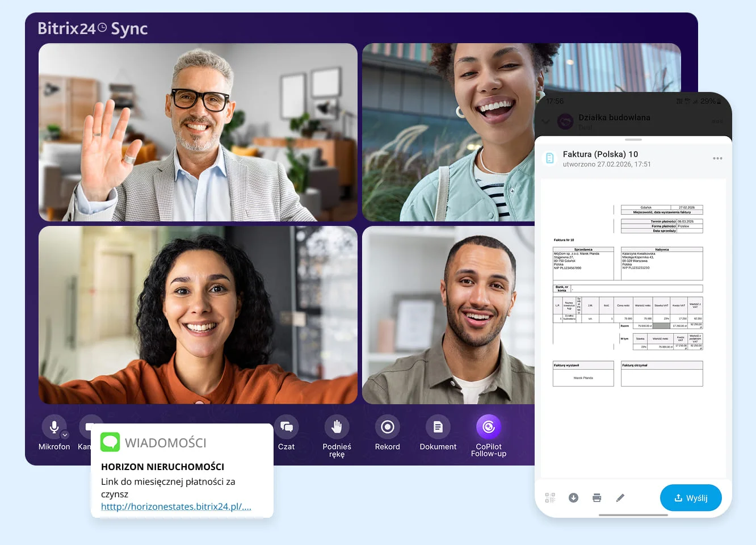Screen dimensions: 756x545
Task: Open more options for Faktura (Polska) 10
Action: click(x=717, y=158)
